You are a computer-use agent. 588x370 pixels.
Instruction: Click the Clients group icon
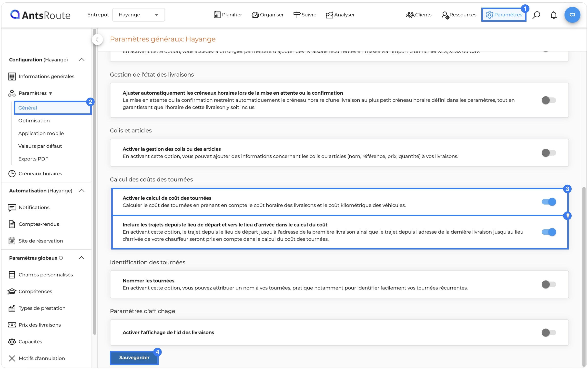pyautogui.click(x=410, y=15)
